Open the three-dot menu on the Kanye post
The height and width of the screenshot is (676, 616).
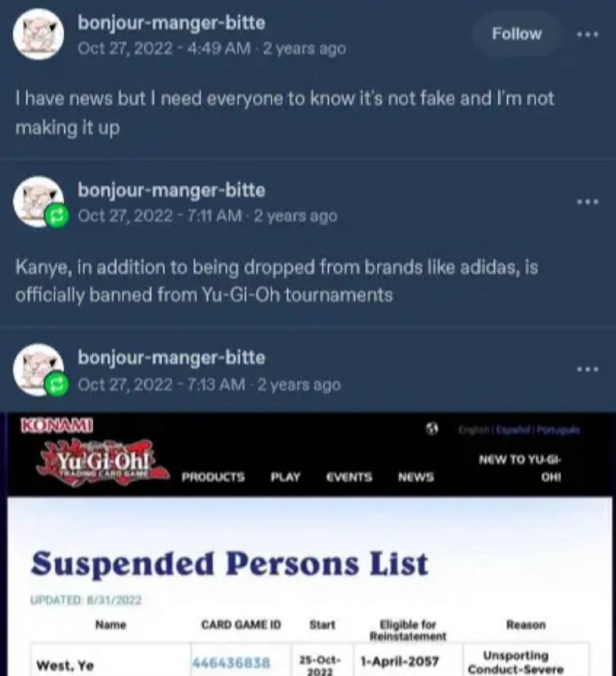(x=587, y=202)
